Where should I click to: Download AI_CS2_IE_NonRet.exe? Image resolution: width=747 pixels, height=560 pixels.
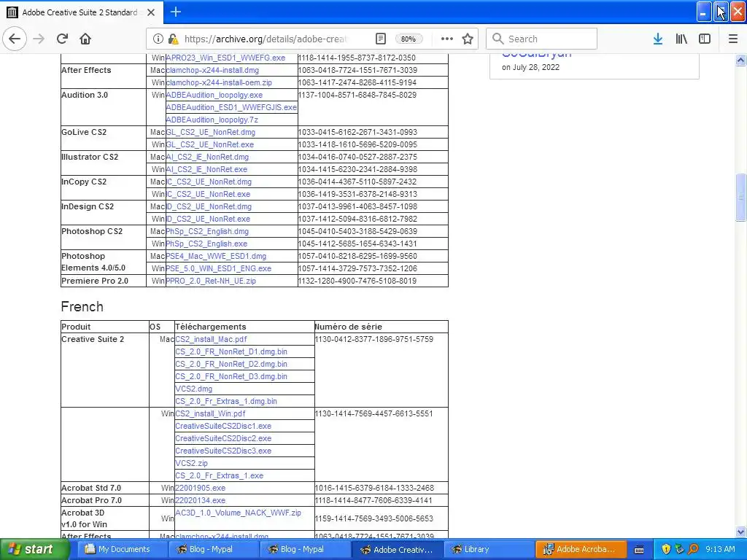tap(206, 169)
